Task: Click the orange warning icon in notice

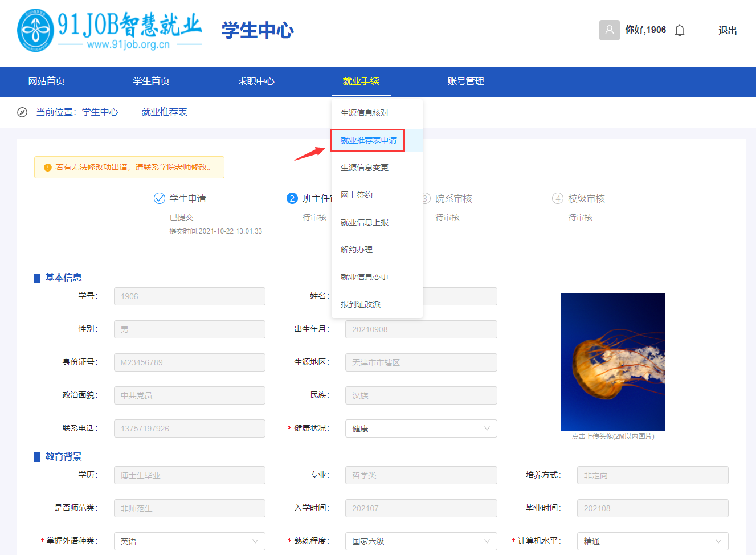Action: (x=48, y=168)
